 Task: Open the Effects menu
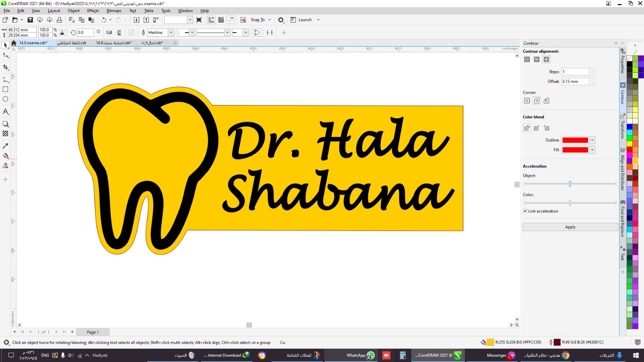point(93,11)
